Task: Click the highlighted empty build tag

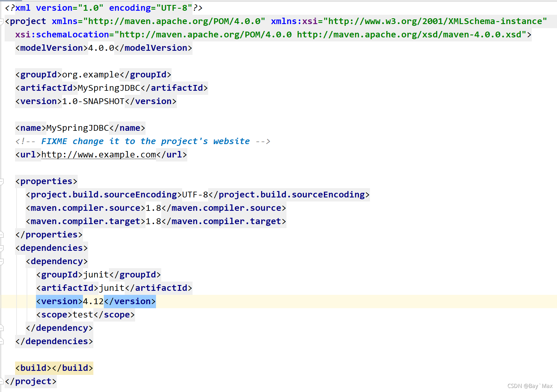Action: click(x=54, y=368)
